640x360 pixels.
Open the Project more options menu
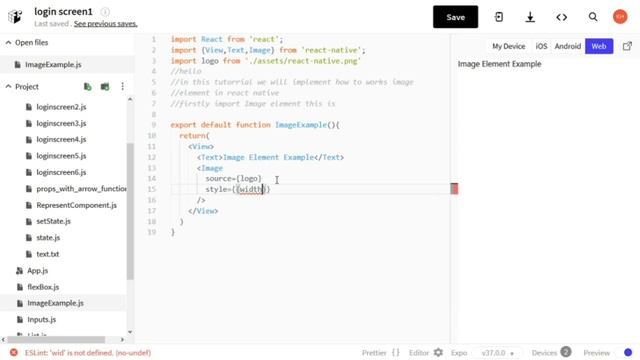click(x=122, y=87)
